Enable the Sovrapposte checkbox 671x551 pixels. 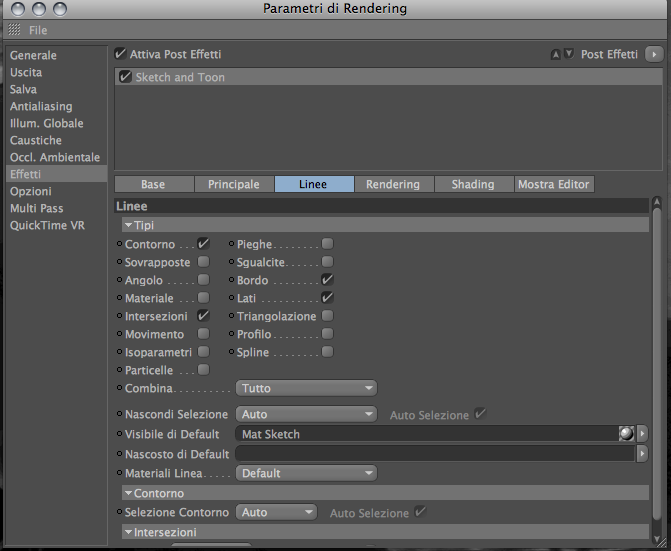pos(203,261)
